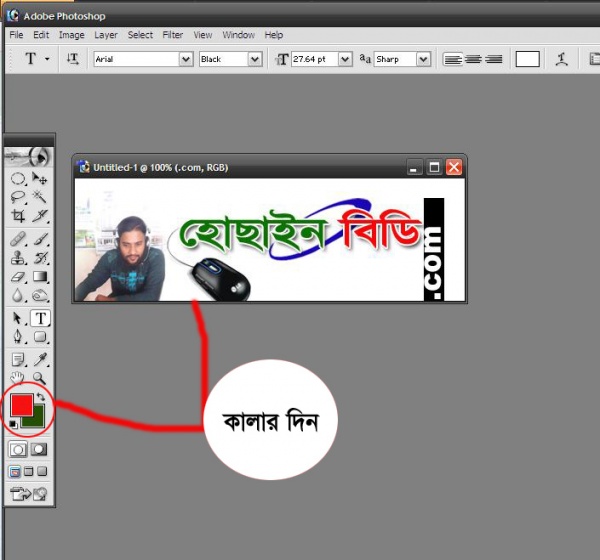Open the Image menu
Image resolution: width=600 pixels, height=560 pixels.
tap(72, 35)
